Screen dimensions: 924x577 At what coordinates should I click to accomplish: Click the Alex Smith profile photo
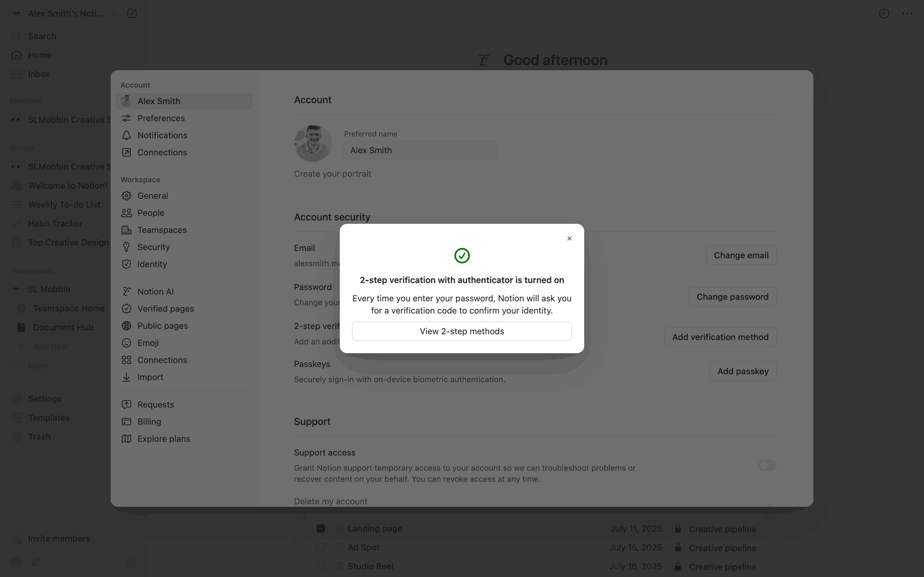pos(313,143)
